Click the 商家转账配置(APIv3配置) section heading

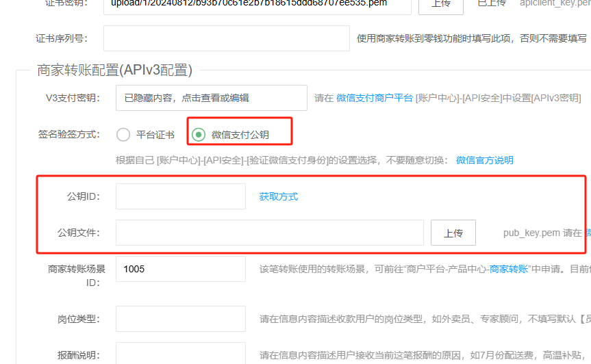tap(114, 70)
